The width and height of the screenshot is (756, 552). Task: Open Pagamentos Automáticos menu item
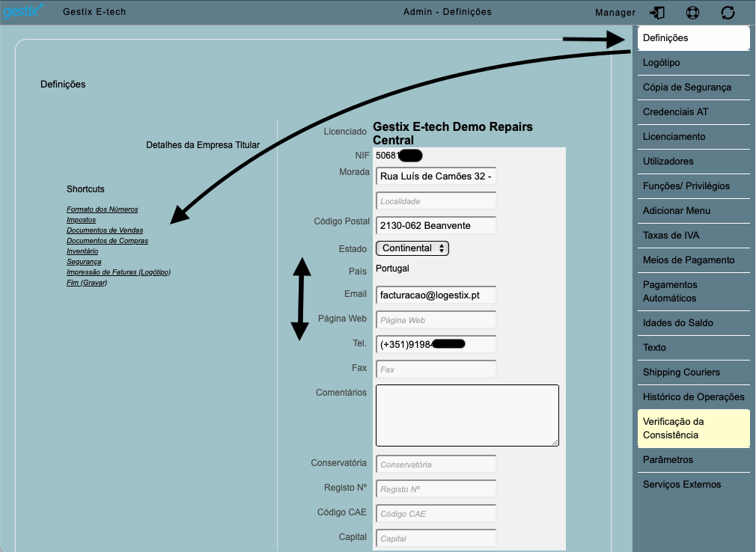click(x=693, y=292)
